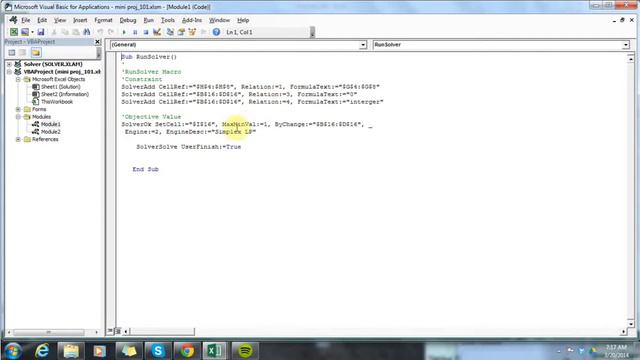
Task: Collapse the Microsoft Excel Objects folder
Action: click(x=18, y=79)
